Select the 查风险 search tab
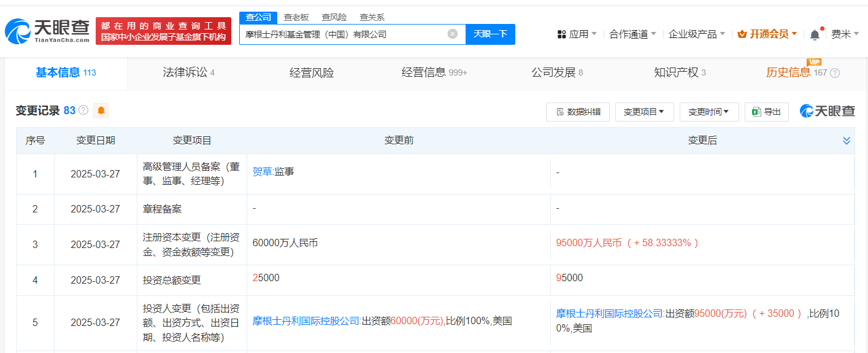Viewport: 868px width, 353px height. pyautogui.click(x=334, y=17)
